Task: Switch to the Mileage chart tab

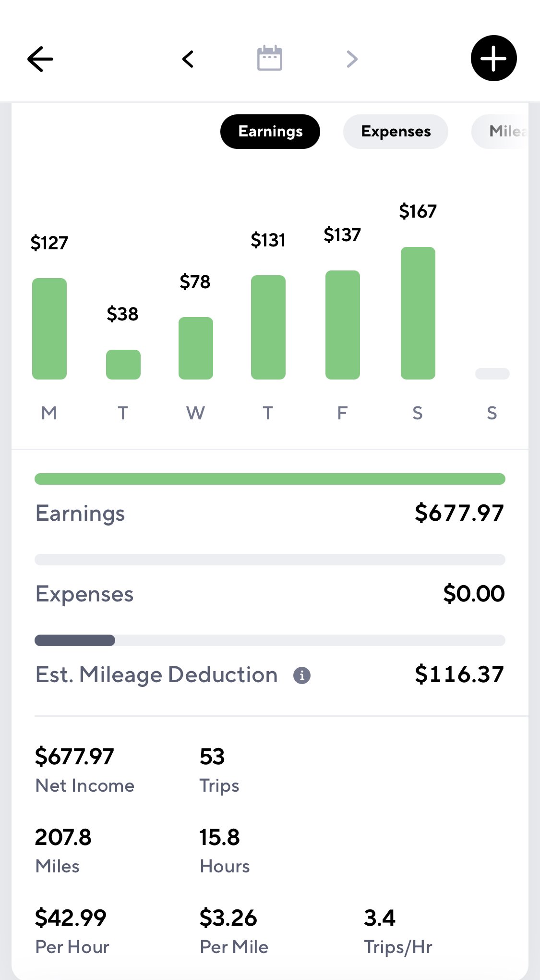Action: click(500, 131)
